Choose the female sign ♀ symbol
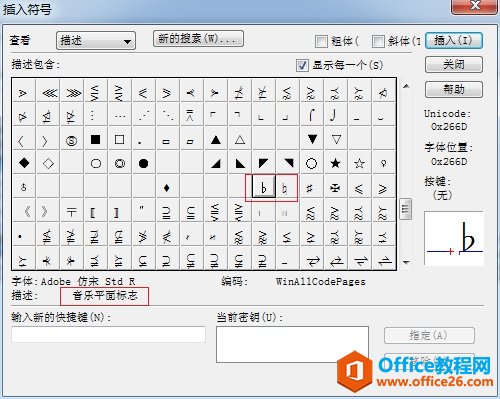 pos(383,163)
